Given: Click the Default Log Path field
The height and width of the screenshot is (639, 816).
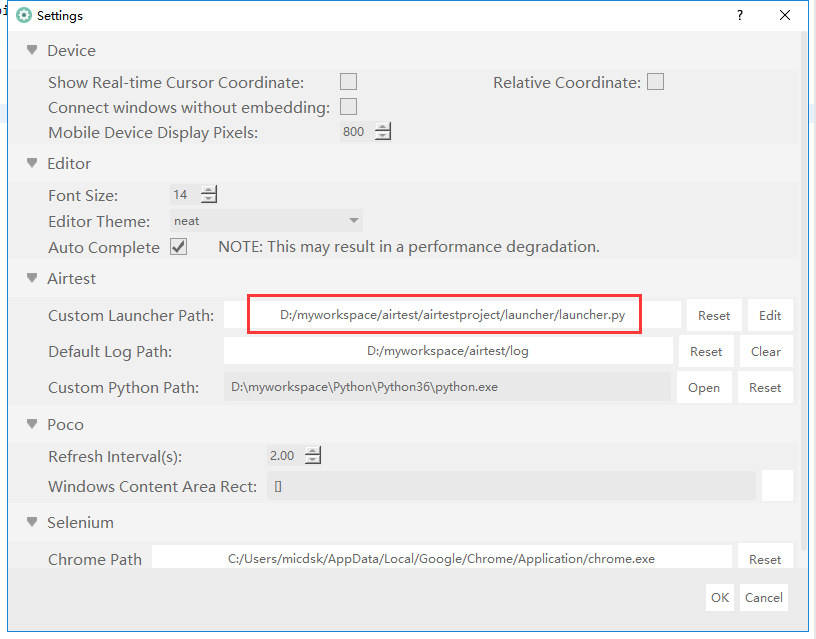Looking at the screenshot, I should pos(448,351).
